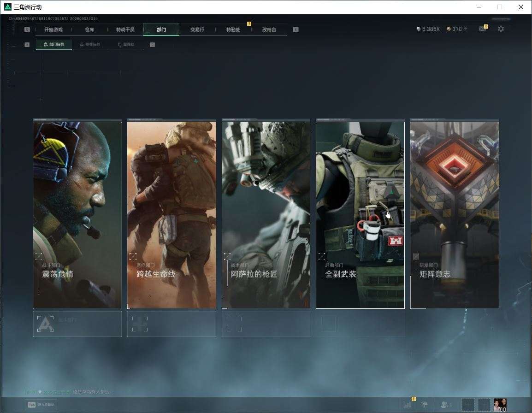Open the 特战干员 tab

coord(125,29)
